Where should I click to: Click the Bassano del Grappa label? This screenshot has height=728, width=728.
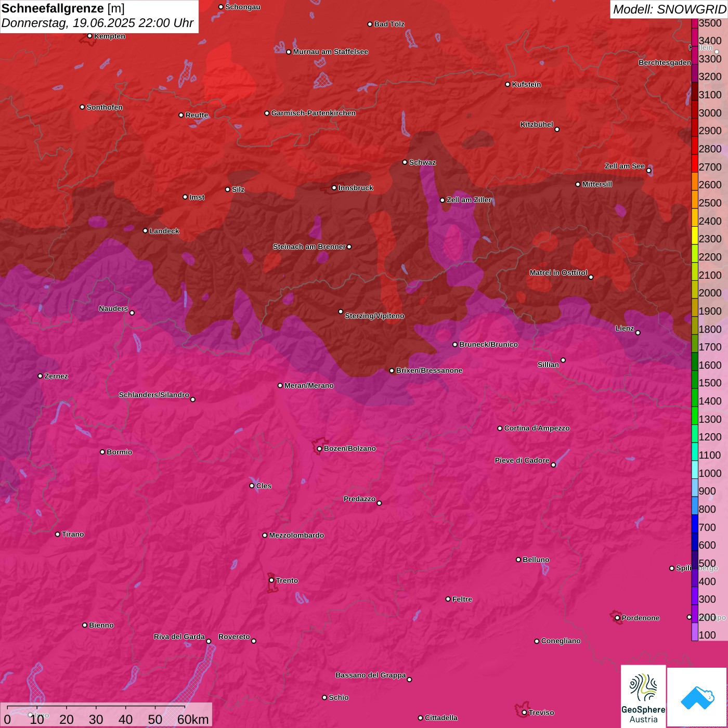370,675
